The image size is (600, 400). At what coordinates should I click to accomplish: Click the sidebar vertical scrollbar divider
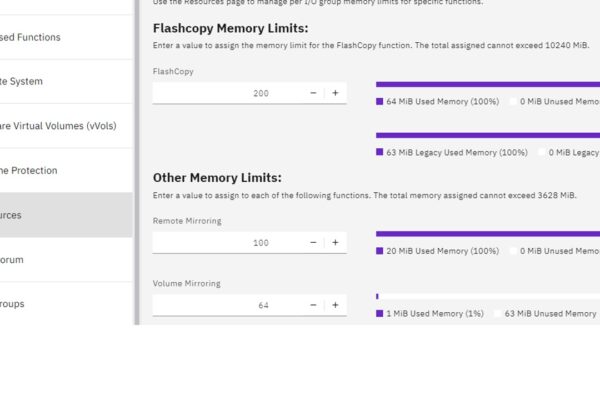pos(137,162)
